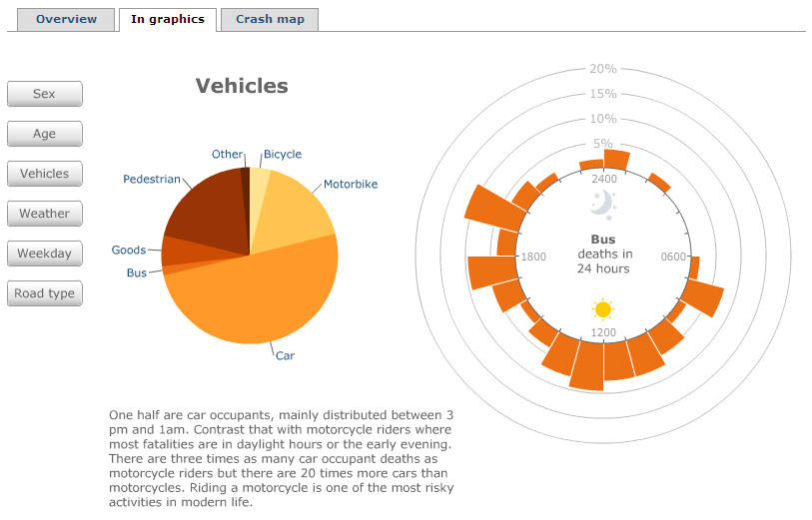812x520 pixels.
Task: View fatalities by Weather
Action: (x=44, y=214)
